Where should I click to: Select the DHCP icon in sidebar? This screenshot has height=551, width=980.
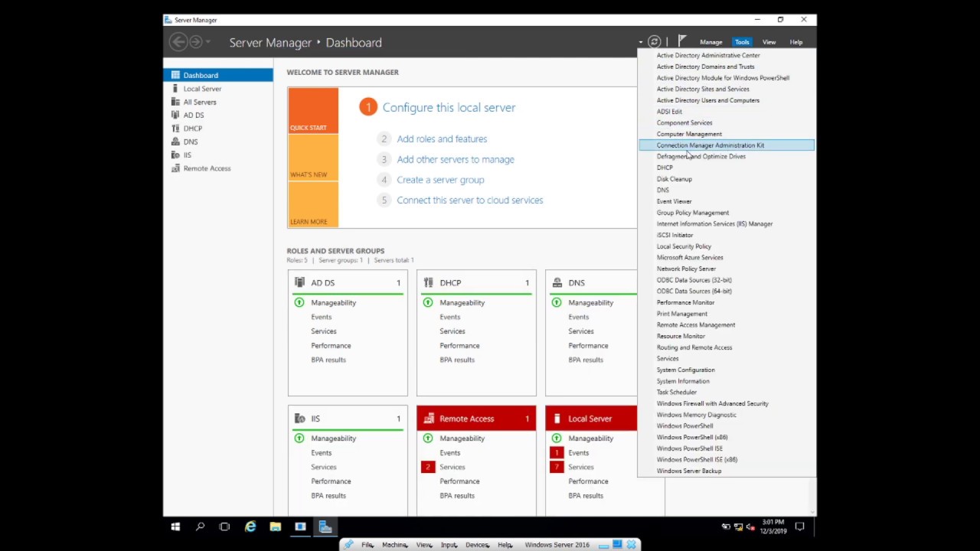click(175, 129)
